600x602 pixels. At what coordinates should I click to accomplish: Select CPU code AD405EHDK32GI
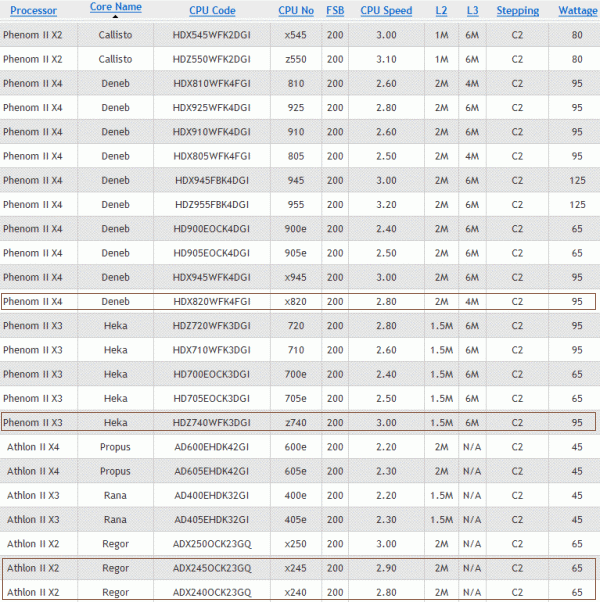coord(212,519)
